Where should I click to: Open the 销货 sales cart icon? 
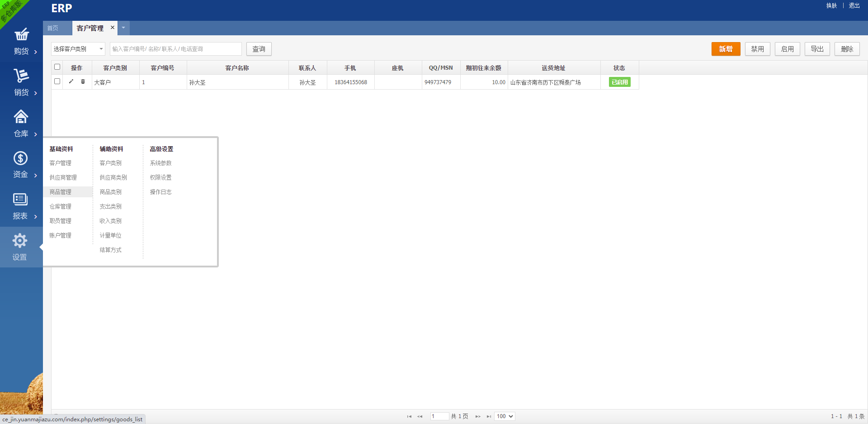point(21,75)
